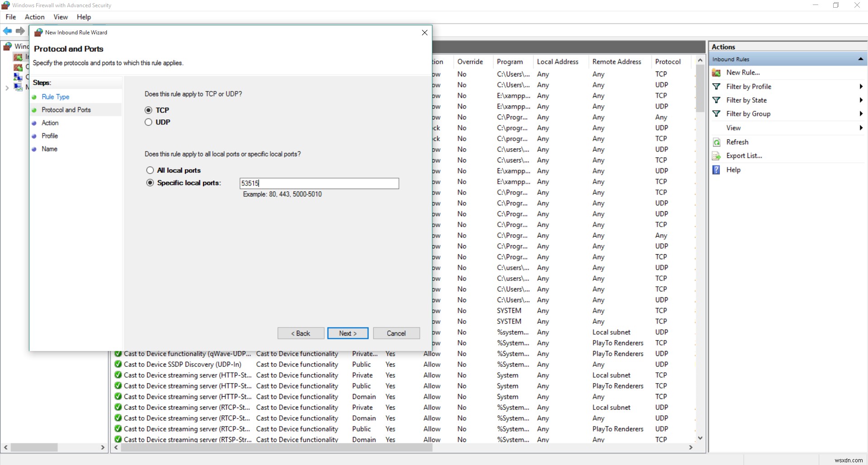Click the Windows Firewall app icon in title bar

tap(6, 5)
